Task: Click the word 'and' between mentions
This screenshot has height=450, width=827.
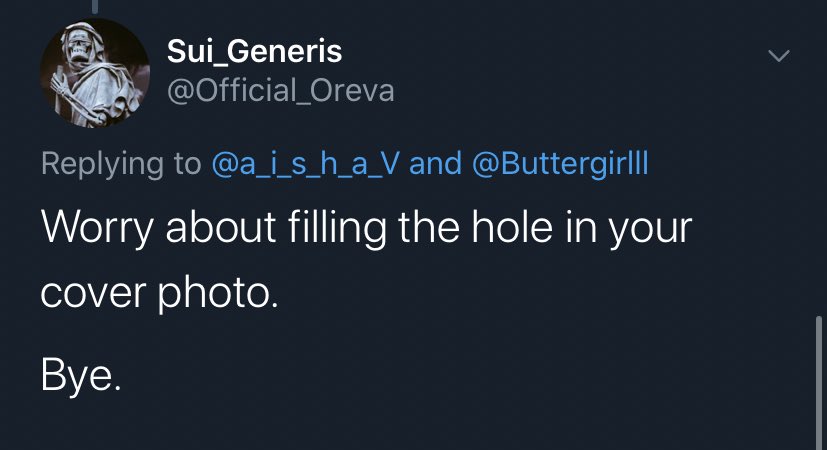Action: (435, 164)
